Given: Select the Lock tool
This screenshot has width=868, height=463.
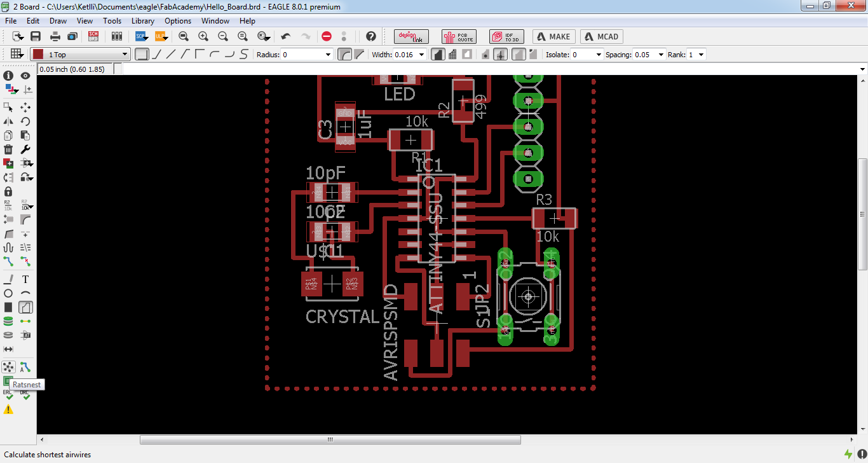Looking at the screenshot, I should [x=8, y=191].
